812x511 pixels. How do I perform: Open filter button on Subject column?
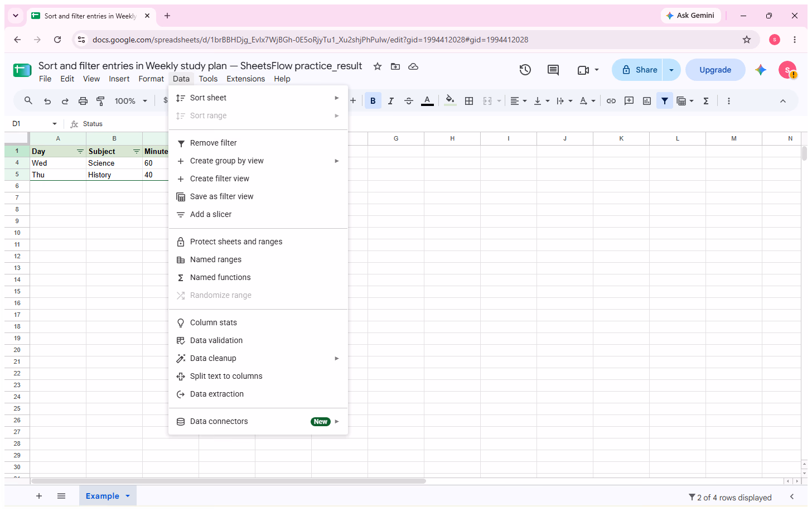[x=136, y=151]
